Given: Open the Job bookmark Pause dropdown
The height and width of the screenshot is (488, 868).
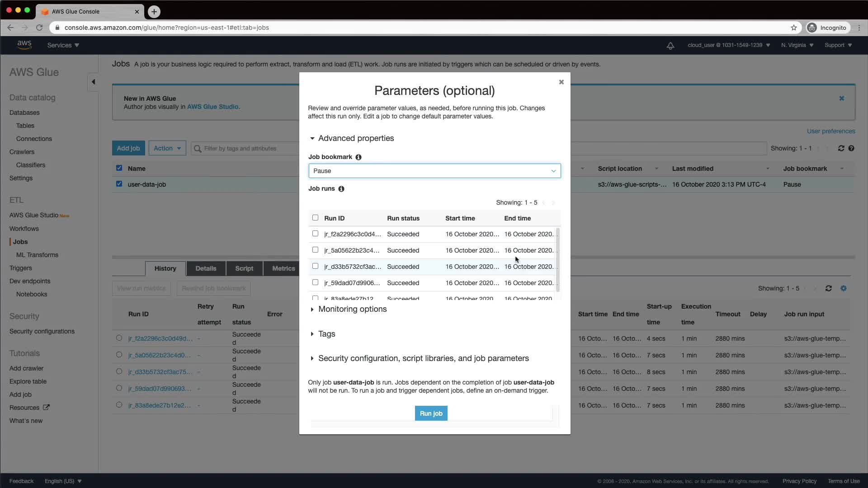Looking at the screenshot, I should [434, 171].
